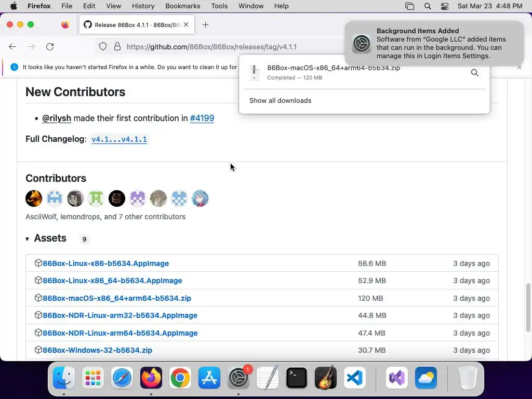Viewport: 532px width, 399px height.
Task: Go back to the previous page
Action: click(12, 47)
